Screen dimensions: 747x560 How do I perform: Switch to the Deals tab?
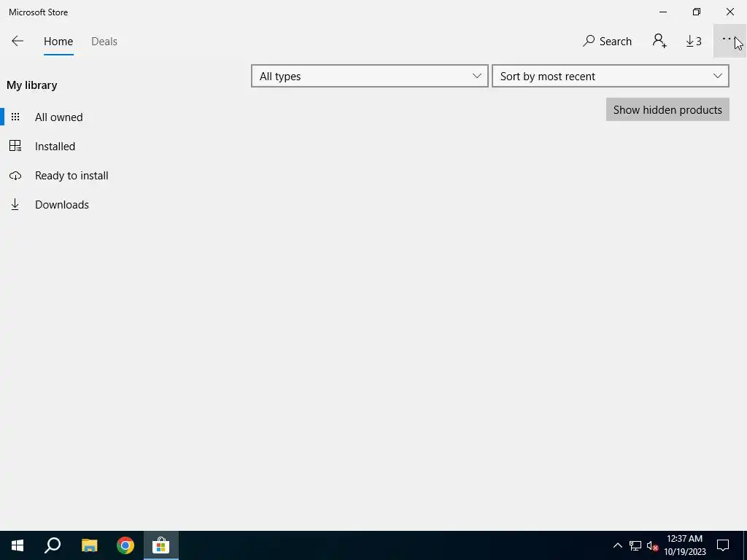(104, 42)
